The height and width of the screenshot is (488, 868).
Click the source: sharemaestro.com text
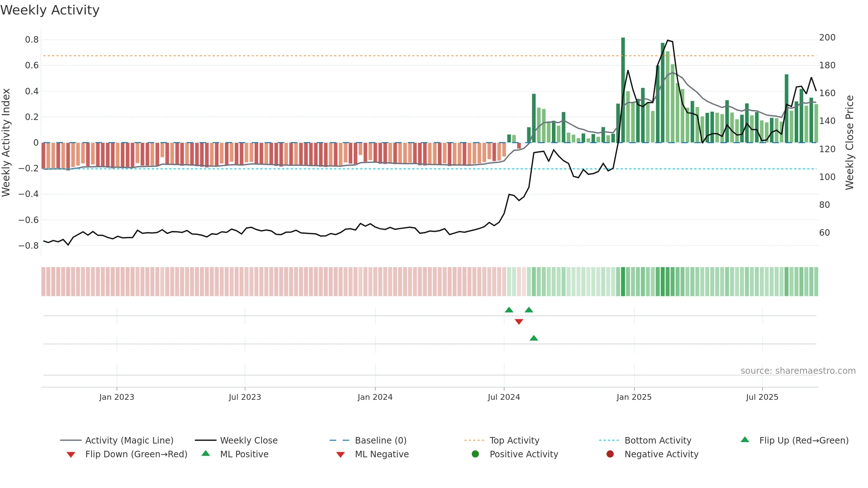798,371
